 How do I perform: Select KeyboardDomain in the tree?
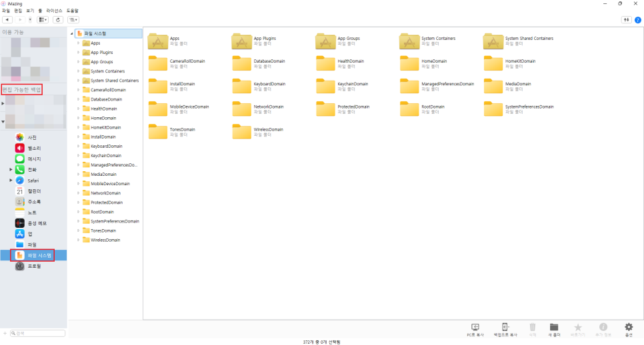click(x=107, y=146)
